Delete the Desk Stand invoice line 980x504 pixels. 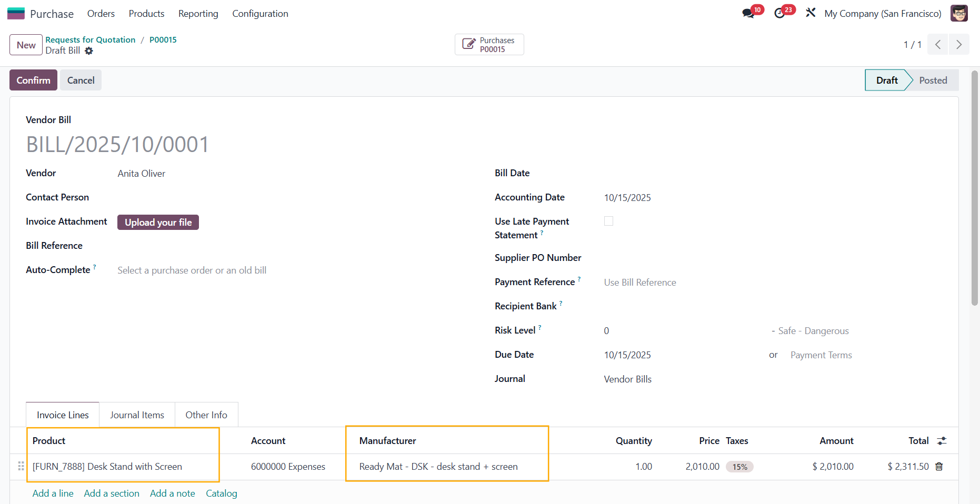pyautogui.click(x=939, y=467)
